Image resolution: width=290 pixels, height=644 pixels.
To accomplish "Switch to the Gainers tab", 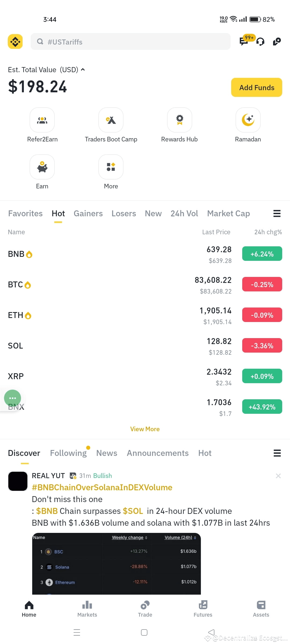I will point(88,214).
